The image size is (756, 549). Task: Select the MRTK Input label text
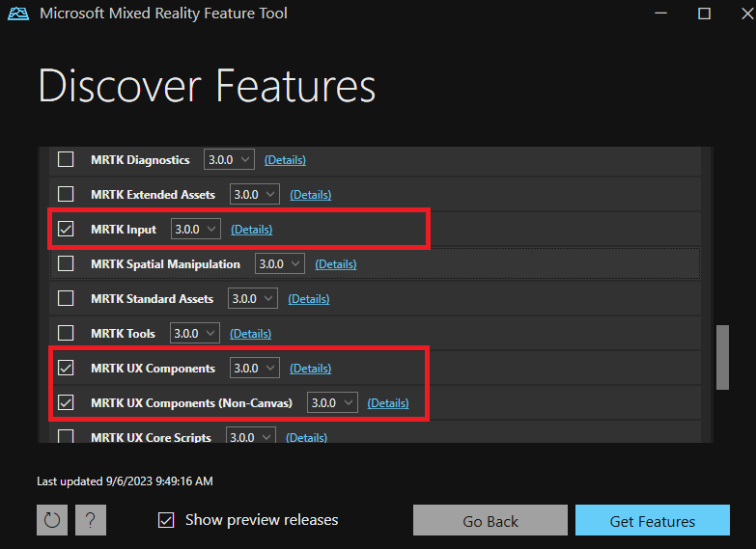124,230
